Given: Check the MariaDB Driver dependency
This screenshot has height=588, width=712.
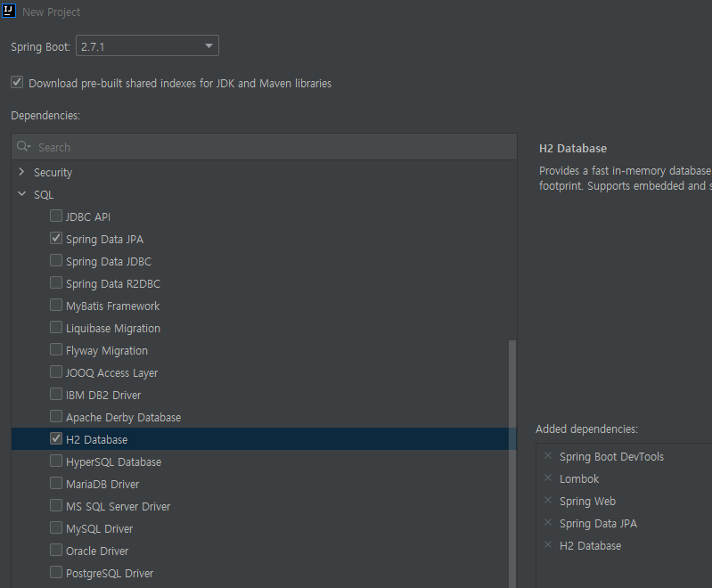Looking at the screenshot, I should (56, 483).
